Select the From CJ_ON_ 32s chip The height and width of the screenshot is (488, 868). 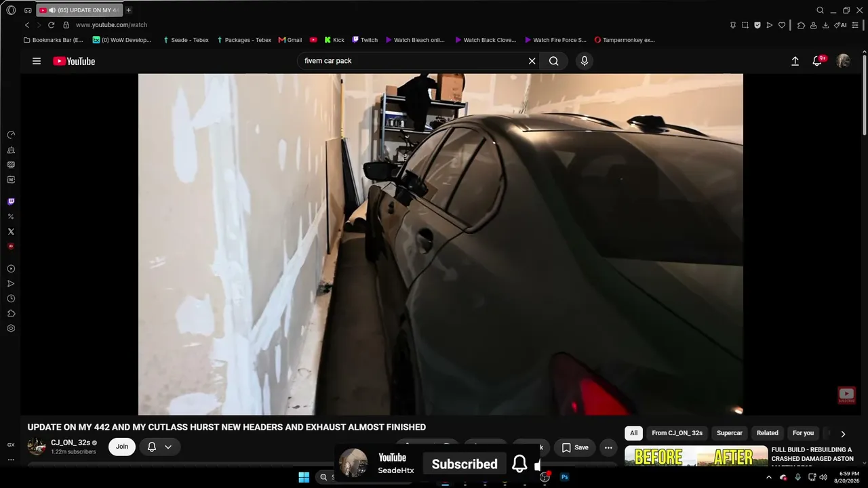[x=677, y=433]
